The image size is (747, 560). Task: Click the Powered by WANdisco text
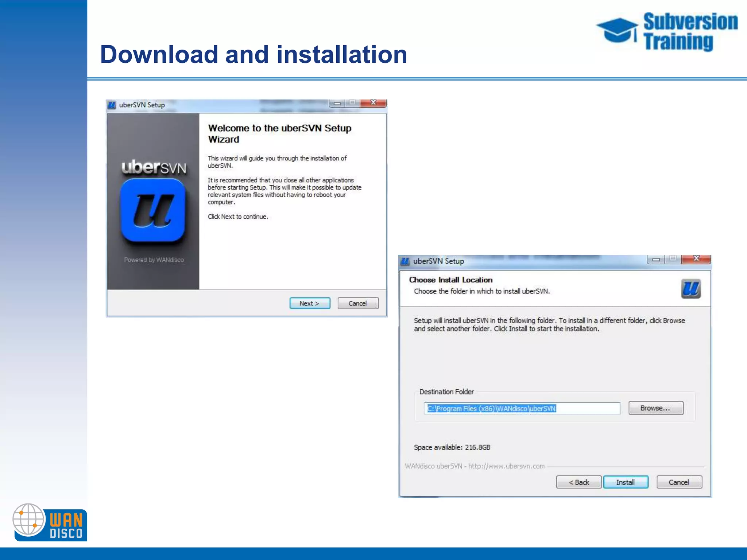point(154,260)
